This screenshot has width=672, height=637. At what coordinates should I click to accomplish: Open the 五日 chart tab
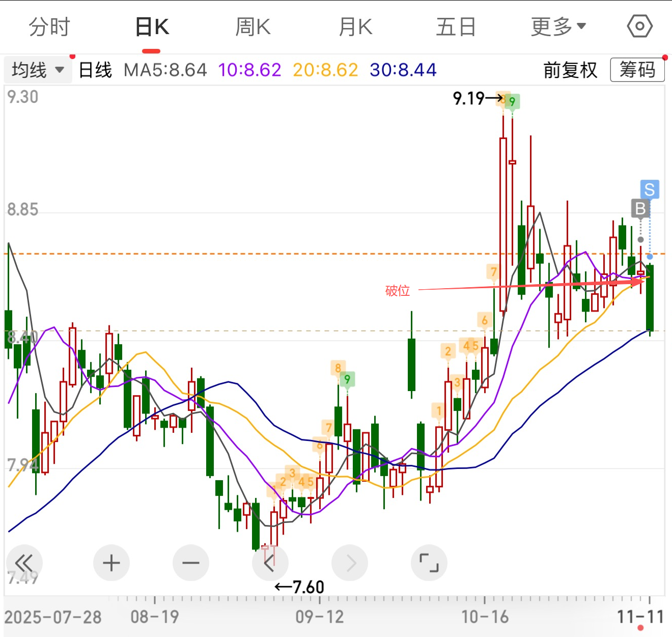[456, 26]
